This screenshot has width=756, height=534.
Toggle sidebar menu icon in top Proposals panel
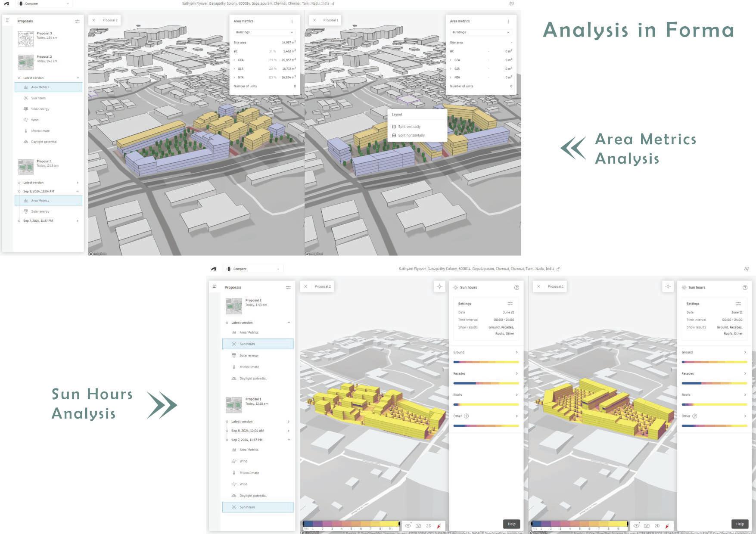7,20
